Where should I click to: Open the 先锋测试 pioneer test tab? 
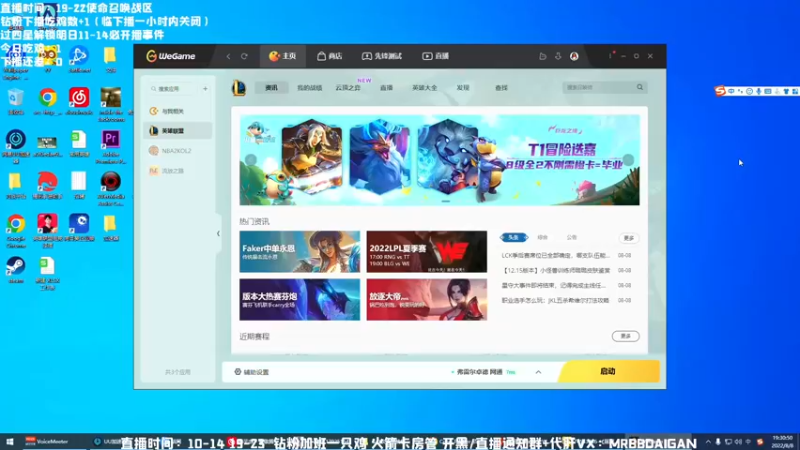click(x=382, y=56)
